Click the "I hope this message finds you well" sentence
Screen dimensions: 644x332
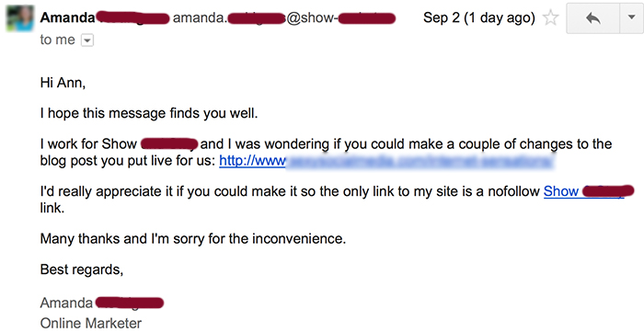[x=149, y=114]
